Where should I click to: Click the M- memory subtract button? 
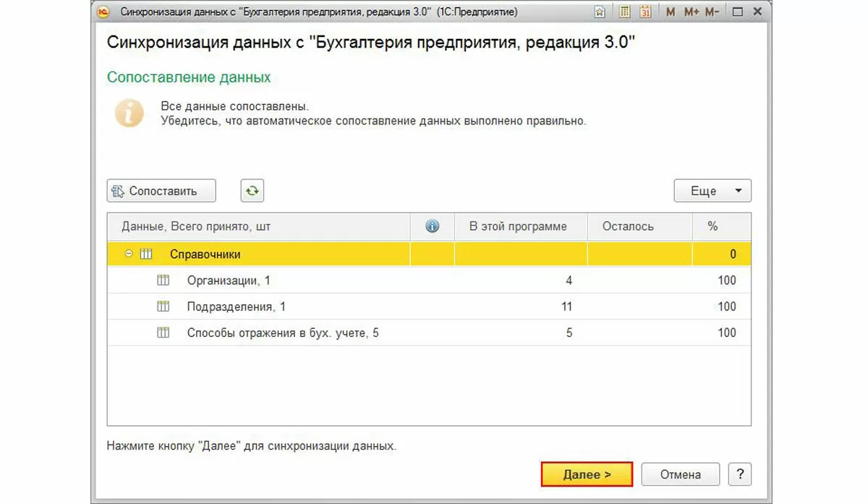point(712,12)
